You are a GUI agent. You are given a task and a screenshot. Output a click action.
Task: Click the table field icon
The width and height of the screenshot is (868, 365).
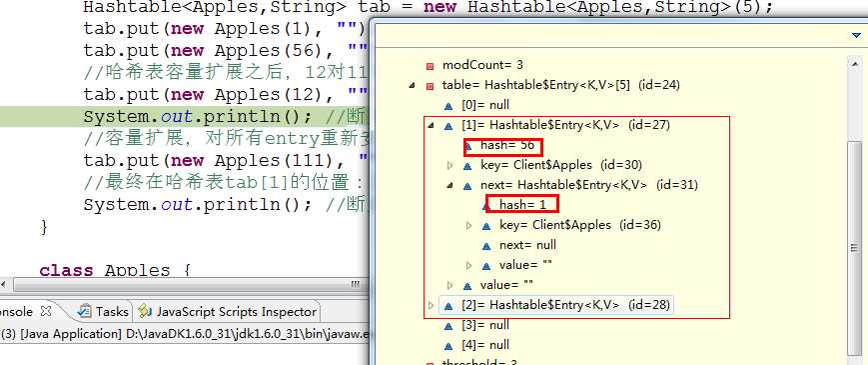point(430,86)
